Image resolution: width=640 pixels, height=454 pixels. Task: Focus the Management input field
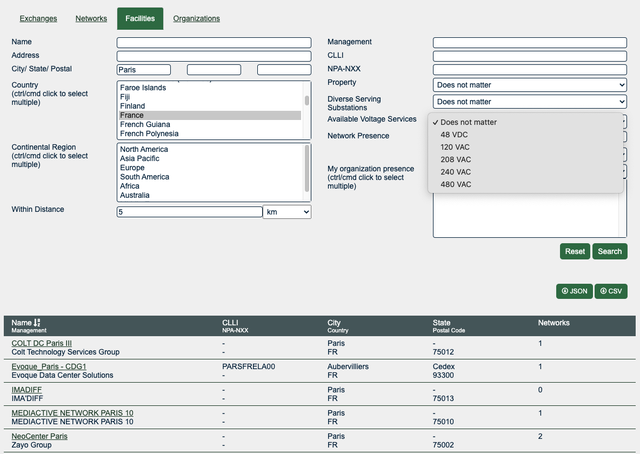click(530, 42)
